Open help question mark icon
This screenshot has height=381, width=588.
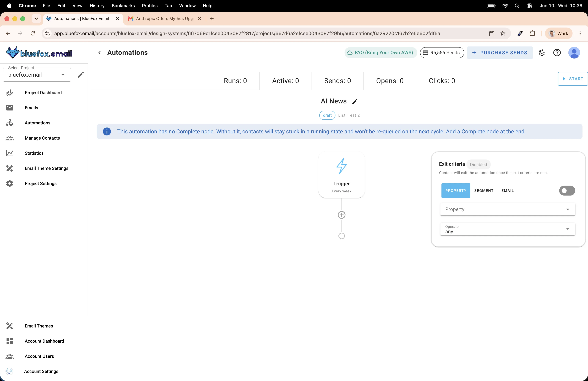click(557, 53)
